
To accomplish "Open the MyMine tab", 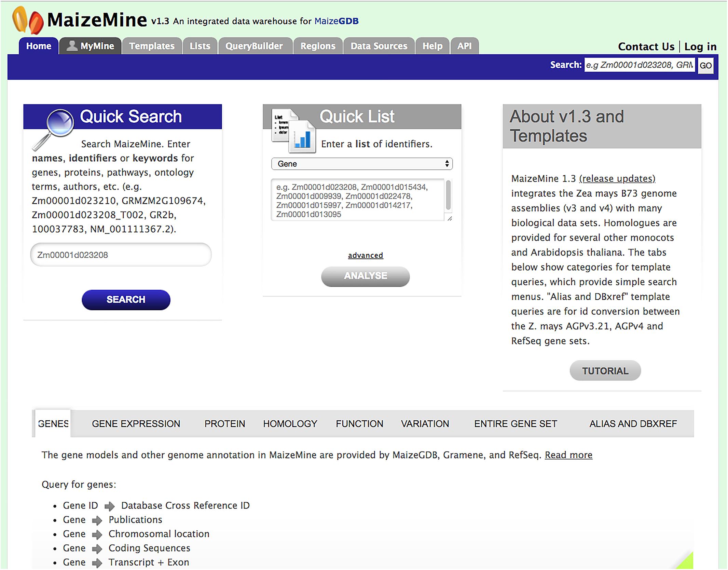I will coord(90,46).
